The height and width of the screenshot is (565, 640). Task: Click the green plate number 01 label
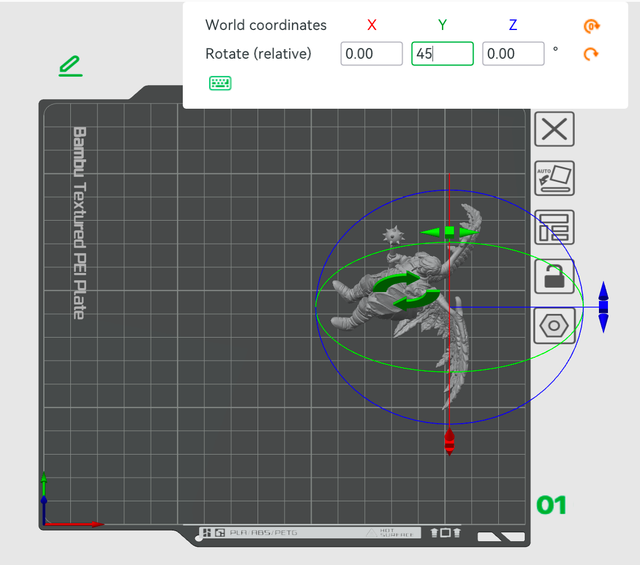pyautogui.click(x=551, y=505)
